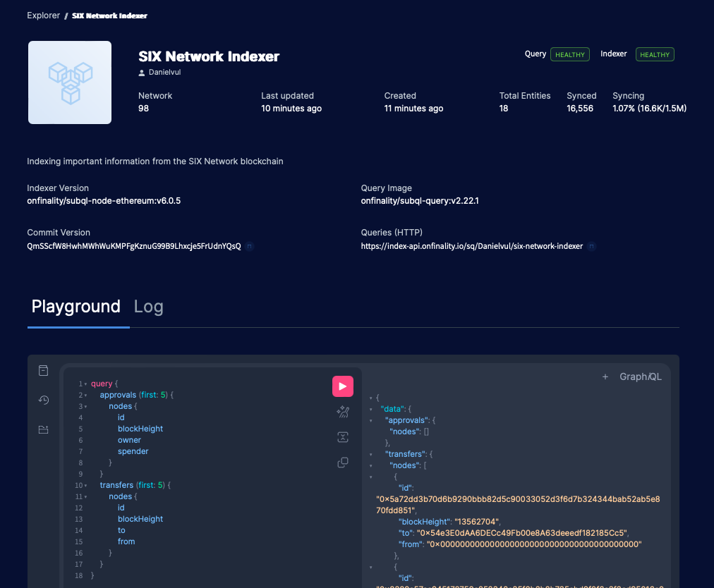
Task: Switch to the Log tab
Action: coord(148,307)
